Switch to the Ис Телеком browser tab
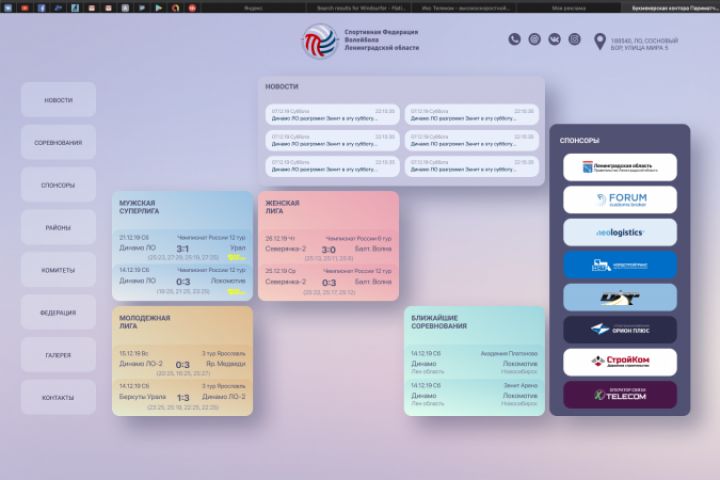Viewport: 720px width, 480px height. click(x=465, y=7)
